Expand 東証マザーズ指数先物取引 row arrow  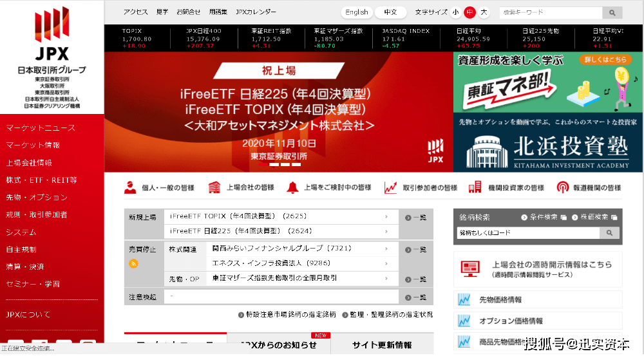[x=386, y=278]
